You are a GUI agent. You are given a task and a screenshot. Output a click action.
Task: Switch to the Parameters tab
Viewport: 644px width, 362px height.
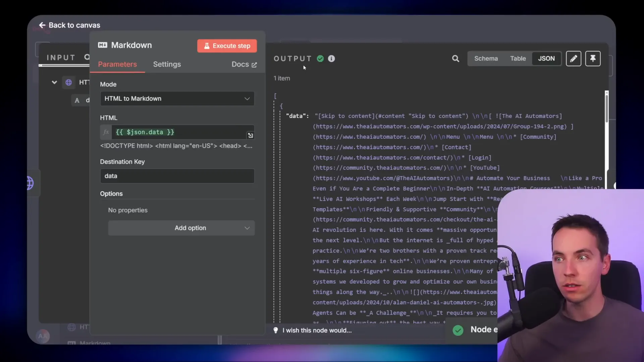pyautogui.click(x=117, y=64)
